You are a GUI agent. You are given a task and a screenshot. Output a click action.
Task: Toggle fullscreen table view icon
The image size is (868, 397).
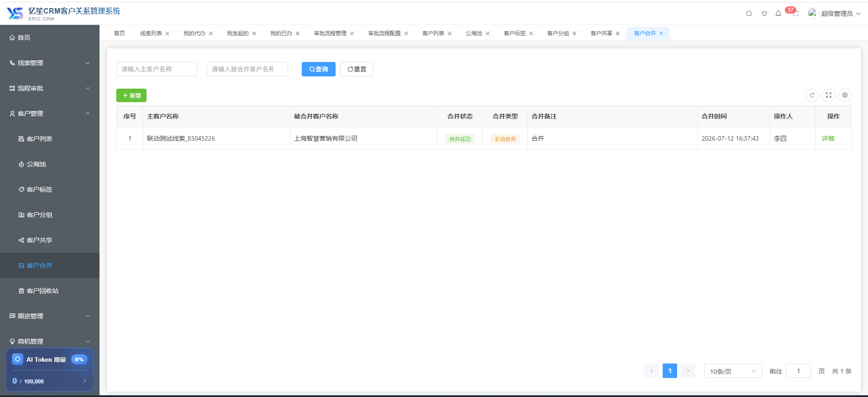[829, 95]
